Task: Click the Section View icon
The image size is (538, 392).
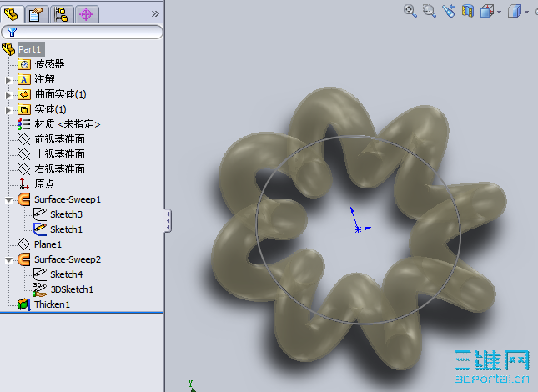Action: click(x=468, y=11)
